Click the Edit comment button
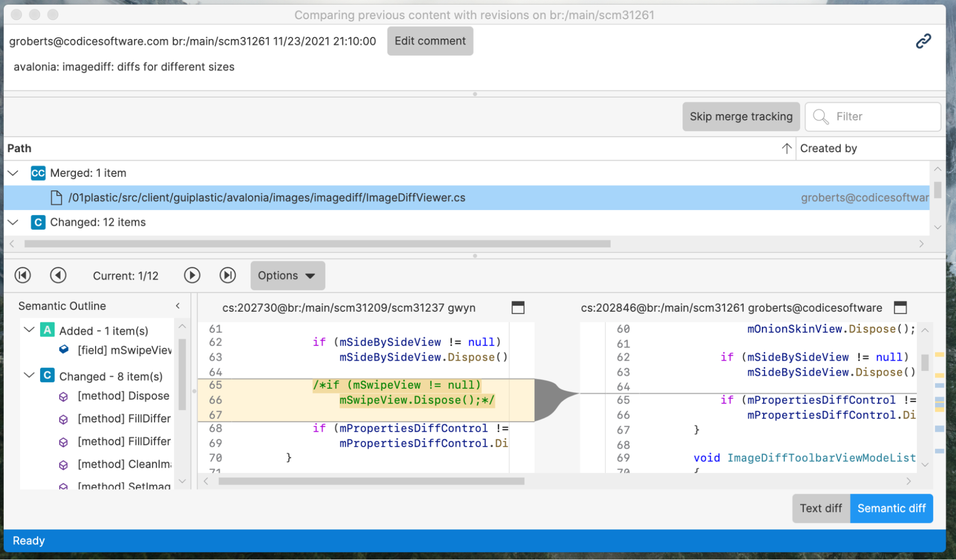956x560 pixels. [429, 41]
